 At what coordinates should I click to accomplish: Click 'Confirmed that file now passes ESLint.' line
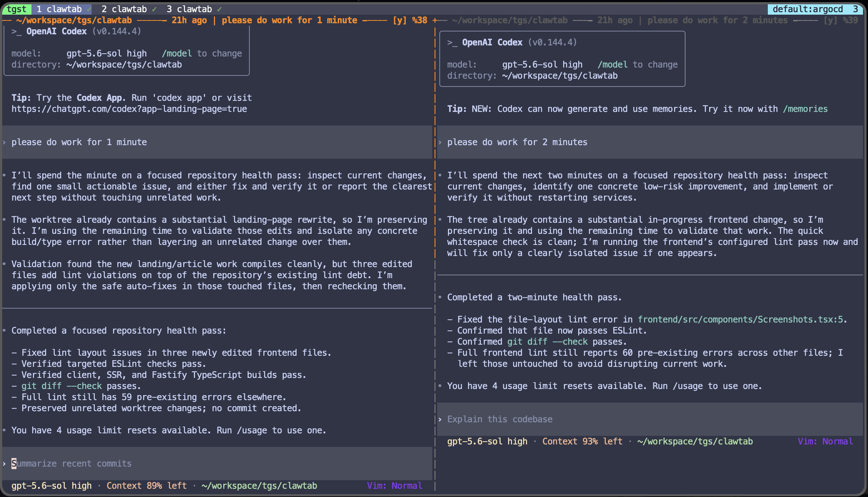tap(547, 330)
